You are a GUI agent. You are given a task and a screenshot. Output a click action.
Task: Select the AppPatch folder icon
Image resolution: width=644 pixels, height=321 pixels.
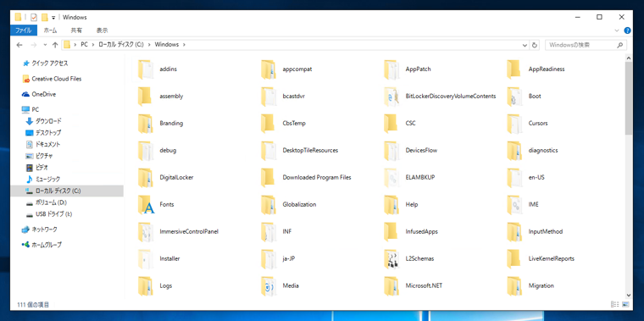(x=391, y=69)
